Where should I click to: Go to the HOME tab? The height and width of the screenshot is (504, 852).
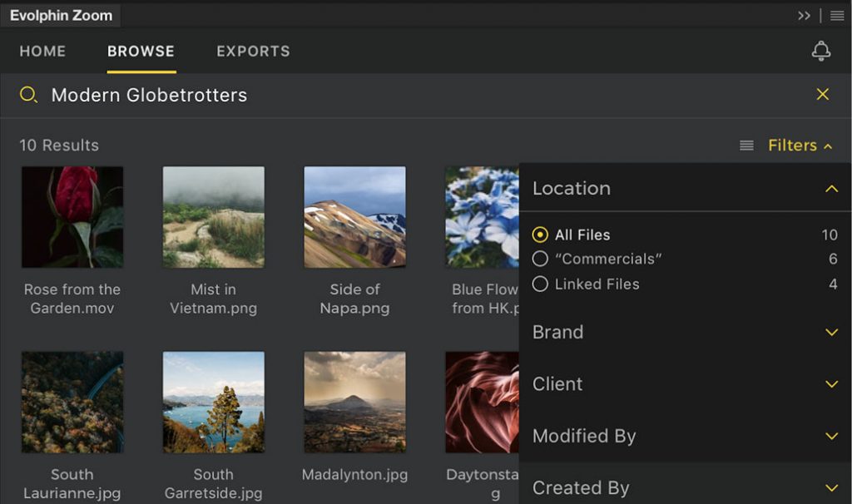pos(43,52)
